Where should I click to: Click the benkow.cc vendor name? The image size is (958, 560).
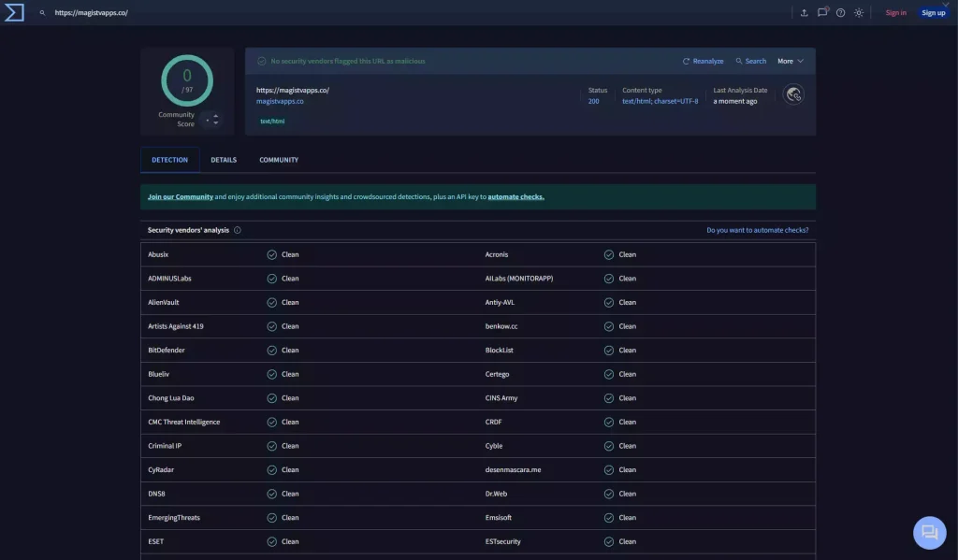click(501, 326)
